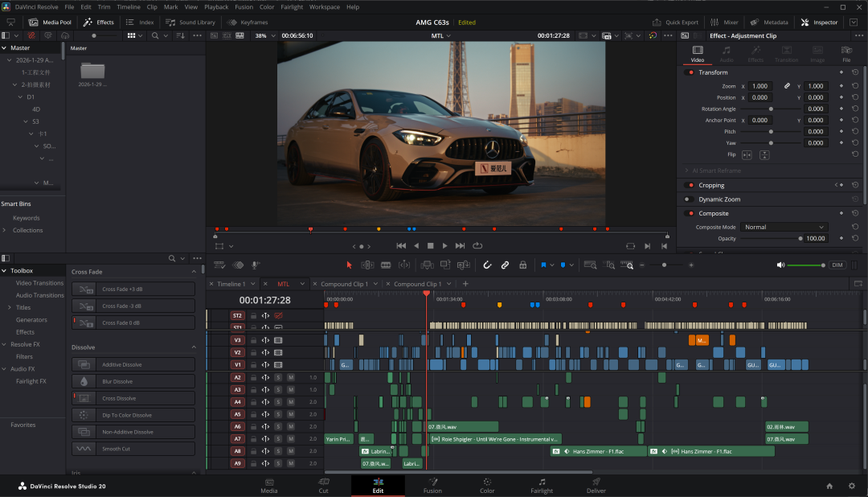Image resolution: width=868 pixels, height=497 pixels.
Task: Open the Fairlight page
Action: tap(542, 486)
